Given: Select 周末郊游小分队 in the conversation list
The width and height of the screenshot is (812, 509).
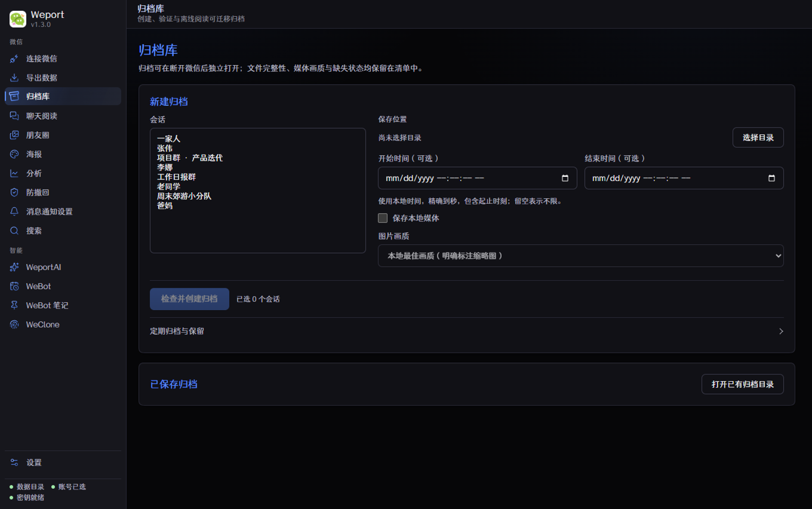Looking at the screenshot, I should (x=184, y=196).
